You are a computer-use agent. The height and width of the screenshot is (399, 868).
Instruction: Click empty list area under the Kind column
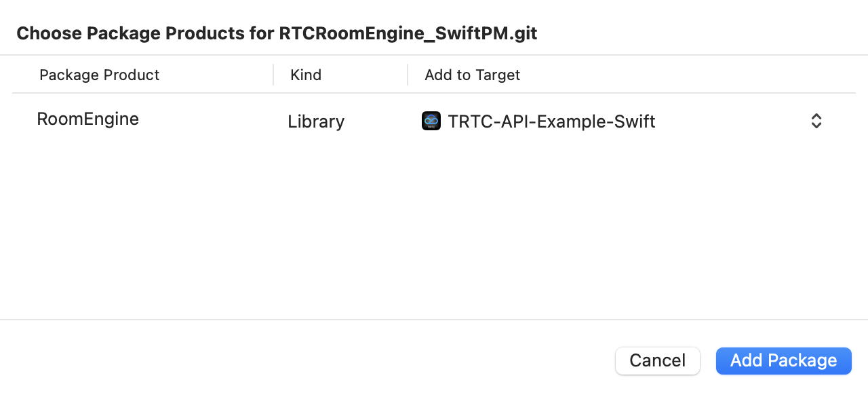pos(339,224)
